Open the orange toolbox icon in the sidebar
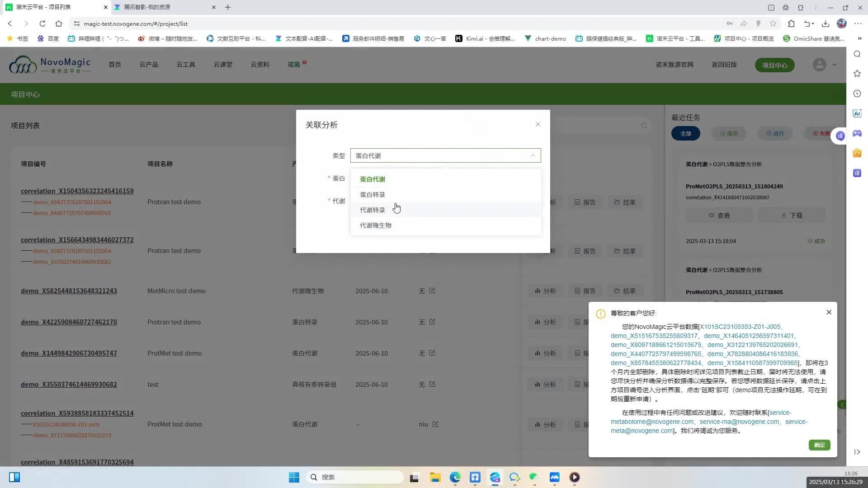Image resolution: width=868 pixels, height=488 pixels. (857, 153)
